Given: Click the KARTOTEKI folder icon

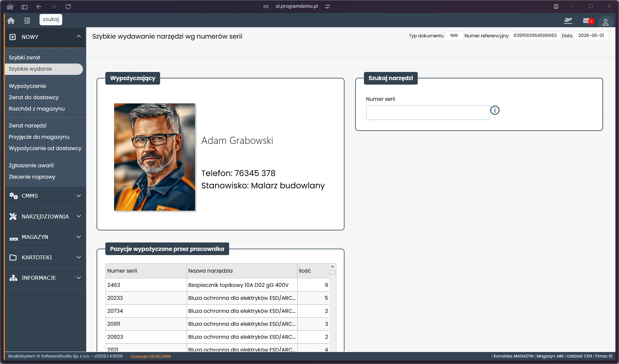Looking at the screenshot, I should tap(13, 257).
